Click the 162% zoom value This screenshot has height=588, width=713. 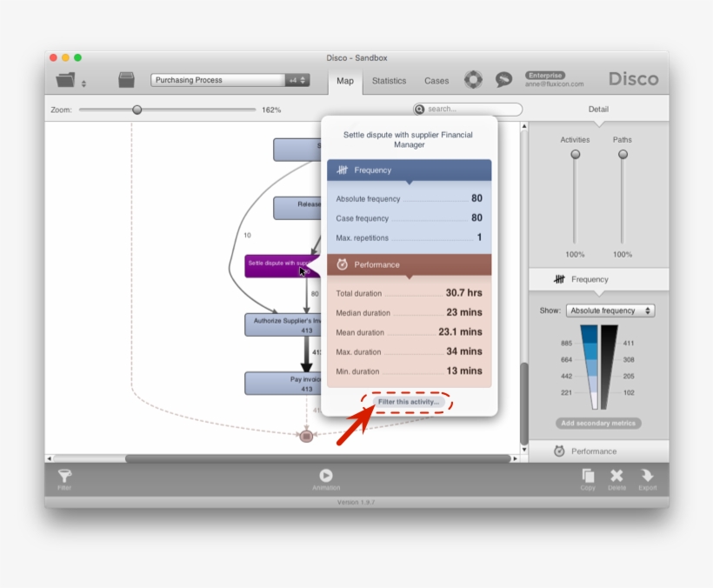click(x=271, y=110)
